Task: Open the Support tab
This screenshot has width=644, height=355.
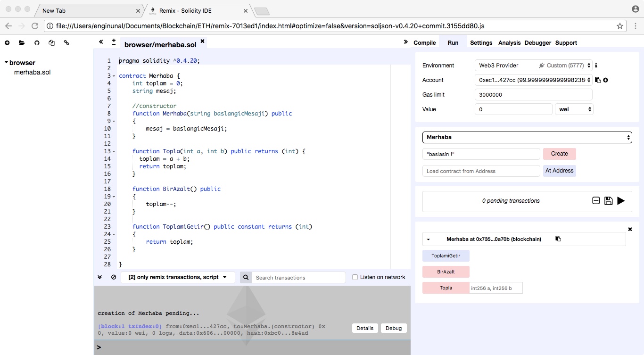Action: point(566,42)
